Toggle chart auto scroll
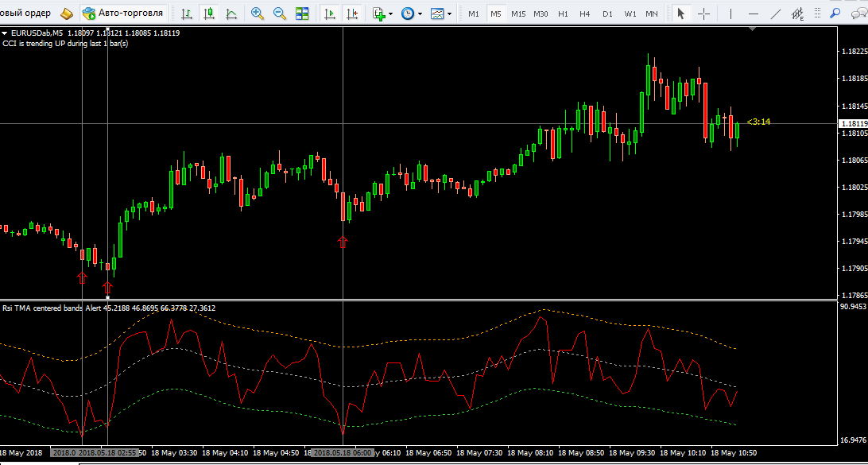This screenshot has width=868, height=465. click(x=329, y=13)
